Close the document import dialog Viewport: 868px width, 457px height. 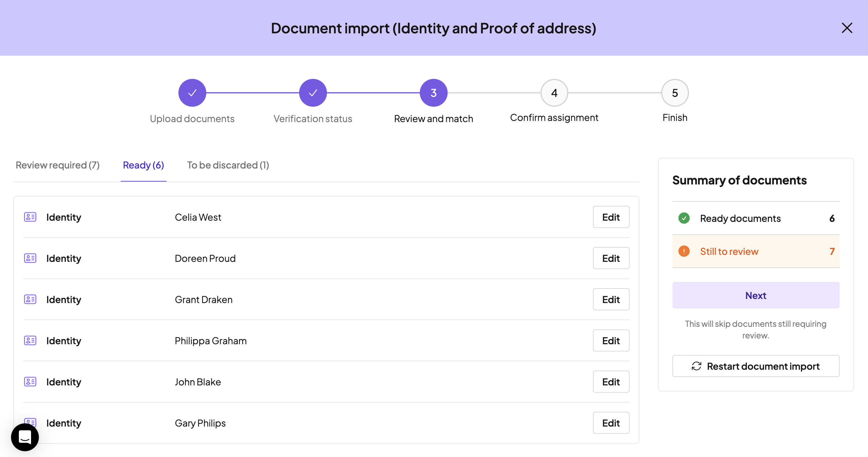847,28
